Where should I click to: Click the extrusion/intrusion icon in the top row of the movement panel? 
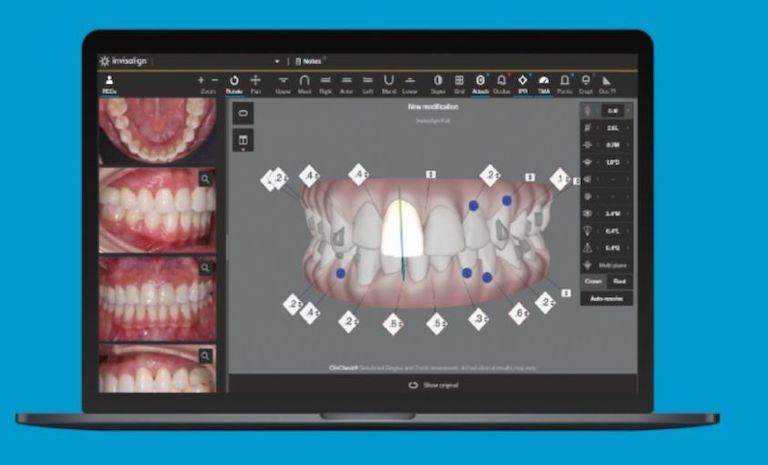pyautogui.click(x=588, y=111)
